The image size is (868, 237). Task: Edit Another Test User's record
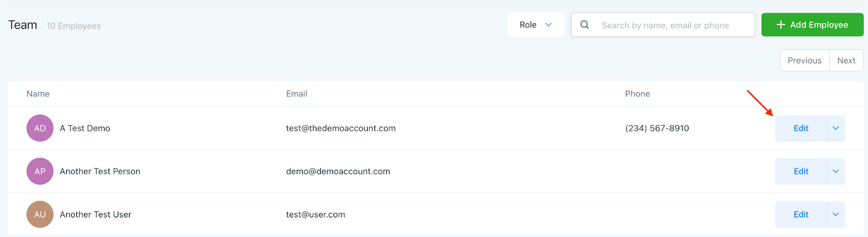pyautogui.click(x=801, y=214)
